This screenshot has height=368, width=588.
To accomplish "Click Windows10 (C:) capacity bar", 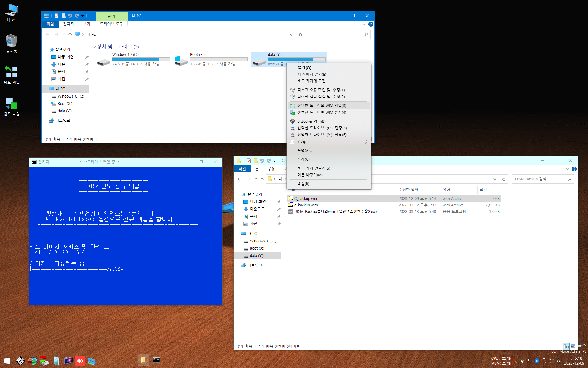I will [x=141, y=59].
